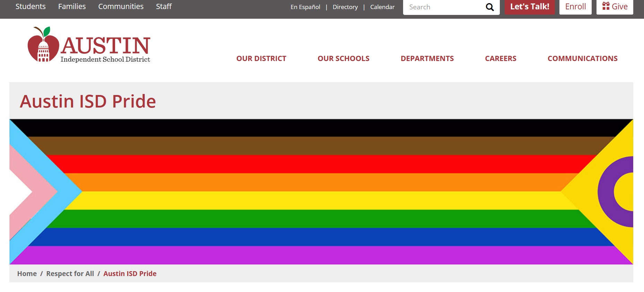Image resolution: width=644 pixels, height=292 pixels.
Task: Click the Let's Talk! button
Action: [530, 7]
